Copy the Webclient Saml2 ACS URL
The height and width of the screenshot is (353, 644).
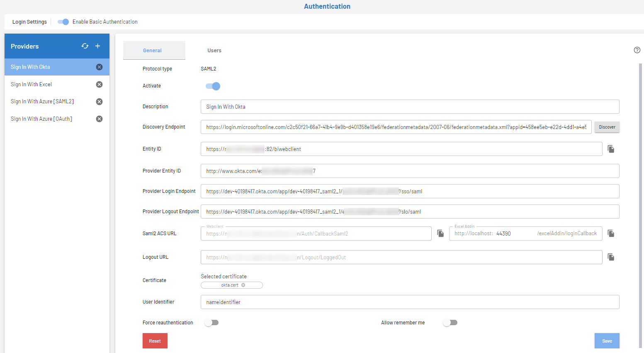pos(440,233)
